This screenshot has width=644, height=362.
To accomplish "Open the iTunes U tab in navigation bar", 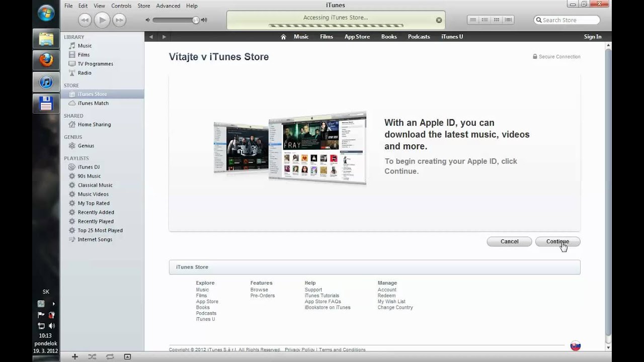I will click(x=452, y=37).
